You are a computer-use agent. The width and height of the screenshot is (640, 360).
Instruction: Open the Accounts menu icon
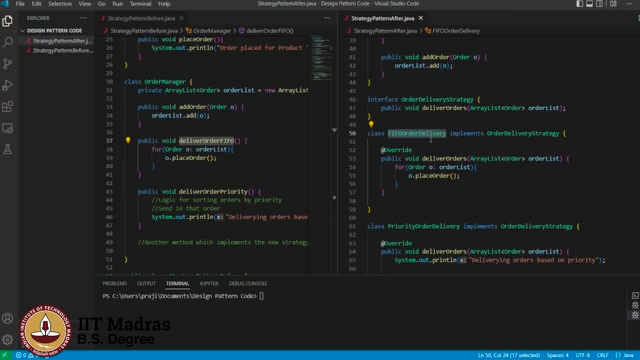7,318
